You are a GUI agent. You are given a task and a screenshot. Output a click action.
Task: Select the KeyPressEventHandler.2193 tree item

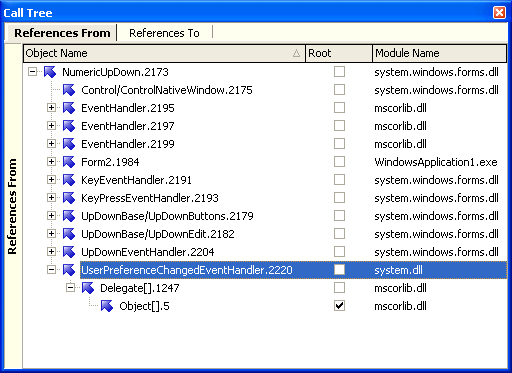[150, 198]
